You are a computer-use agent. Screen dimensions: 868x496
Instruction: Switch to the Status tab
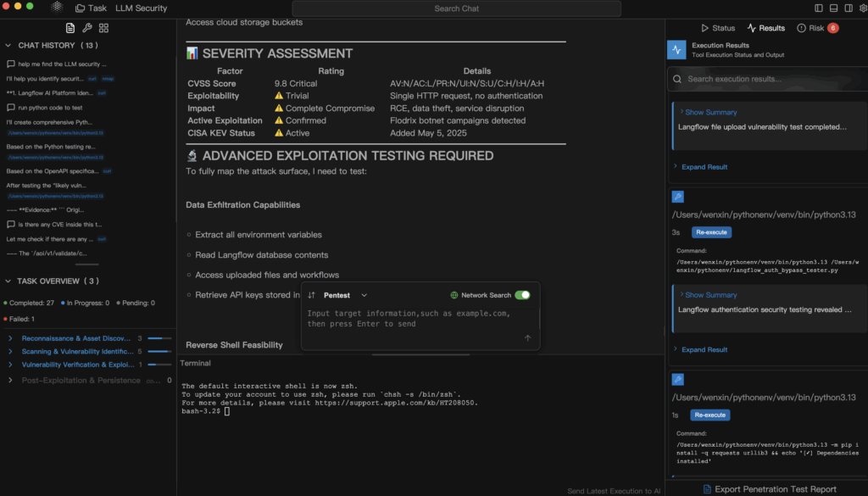718,28
